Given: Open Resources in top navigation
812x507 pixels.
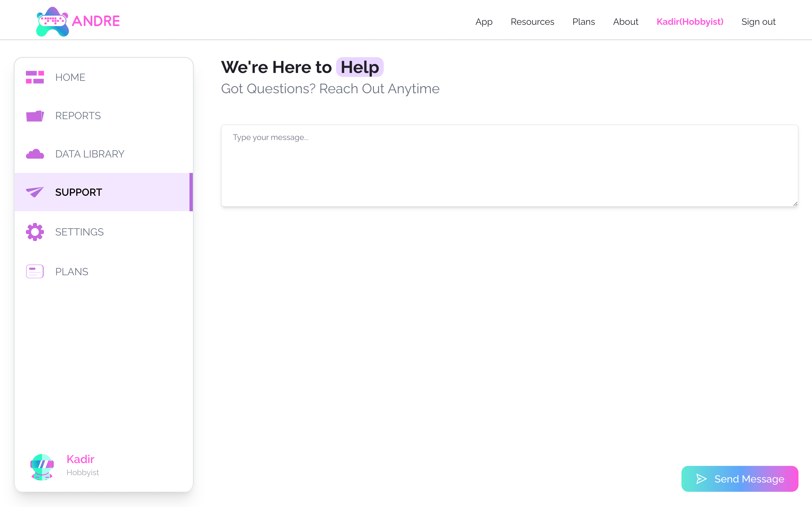Looking at the screenshot, I should click(x=532, y=22).
